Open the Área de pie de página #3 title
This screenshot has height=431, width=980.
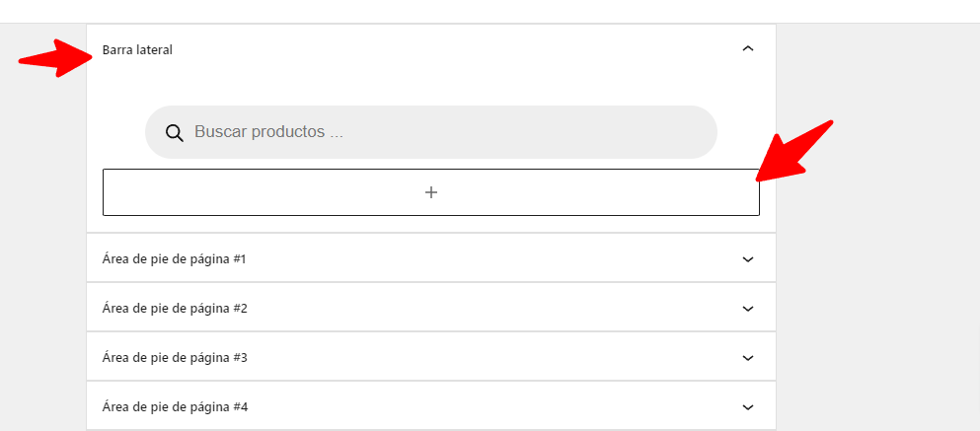click(x=175, y=358)
